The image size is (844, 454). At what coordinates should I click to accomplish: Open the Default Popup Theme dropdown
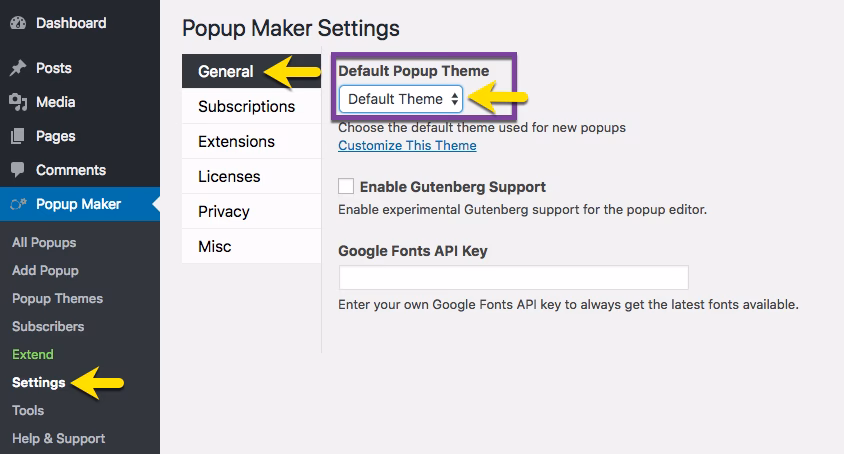point(401,99)
